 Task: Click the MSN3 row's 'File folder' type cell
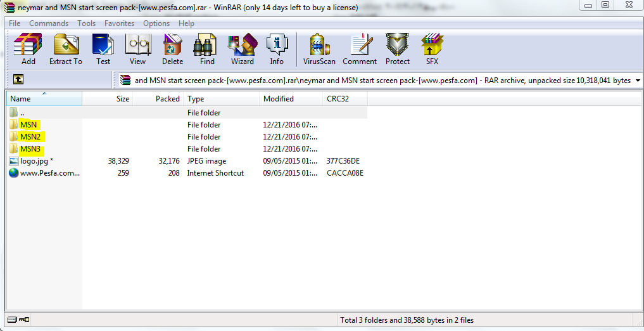pos(204,148)
